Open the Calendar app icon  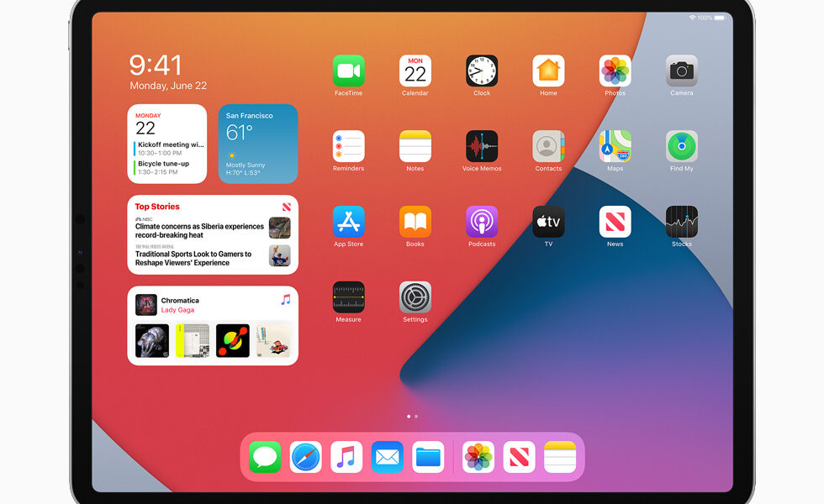coord(415,71)
